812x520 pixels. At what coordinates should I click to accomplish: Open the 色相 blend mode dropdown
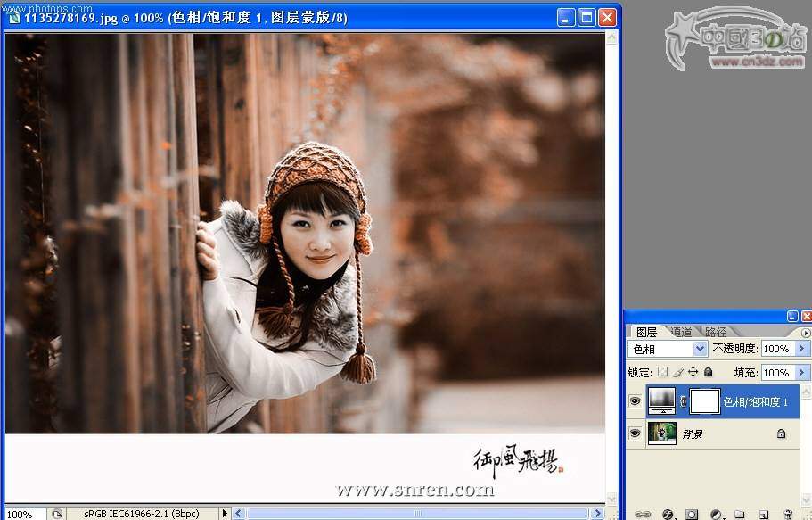(x=701, y=349)
